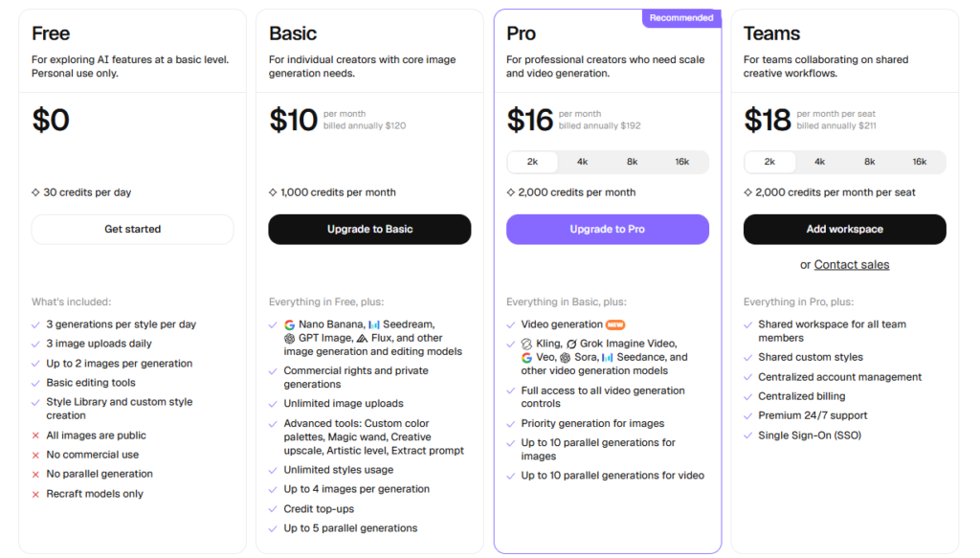The image size is (980, 558).
Task: Select 4k resolution in Teams plan
Action: pyautogui.click(x=819, y=162)
